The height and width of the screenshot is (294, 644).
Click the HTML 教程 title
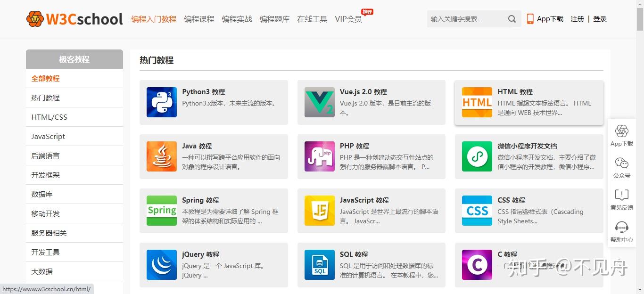pyautogui.click(x=515, y=92)
